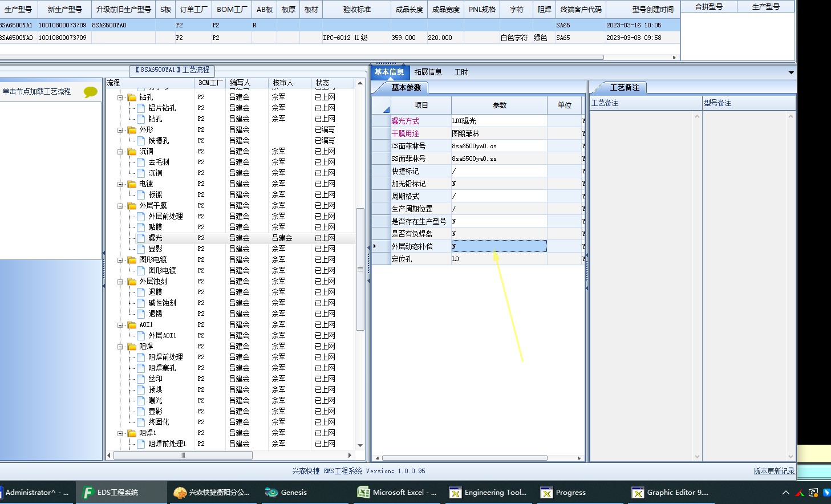This screenshot has height=504, width=831.
Task: Click the 退锡 document icon
Action: (141, 314)
